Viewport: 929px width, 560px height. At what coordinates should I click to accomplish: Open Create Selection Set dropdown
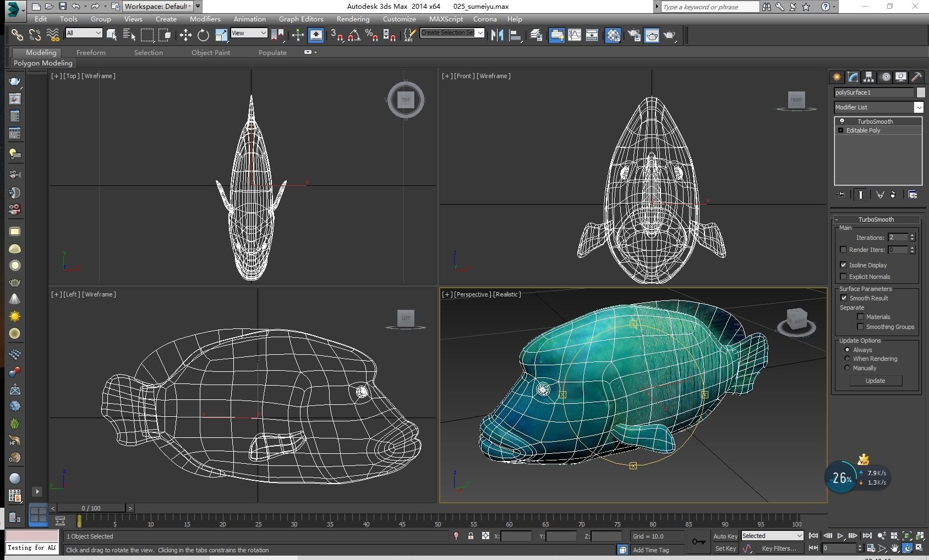click(x=480, y=33)
